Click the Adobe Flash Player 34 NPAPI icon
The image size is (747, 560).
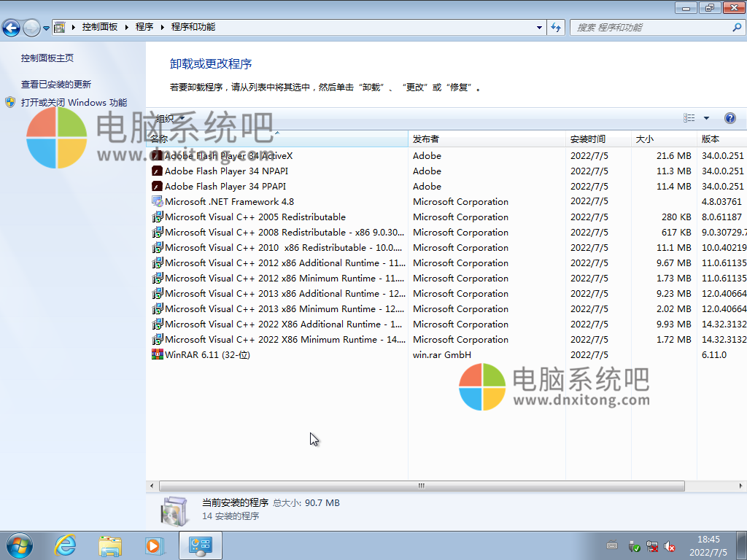pyautogui.click(x=157, y=171)
